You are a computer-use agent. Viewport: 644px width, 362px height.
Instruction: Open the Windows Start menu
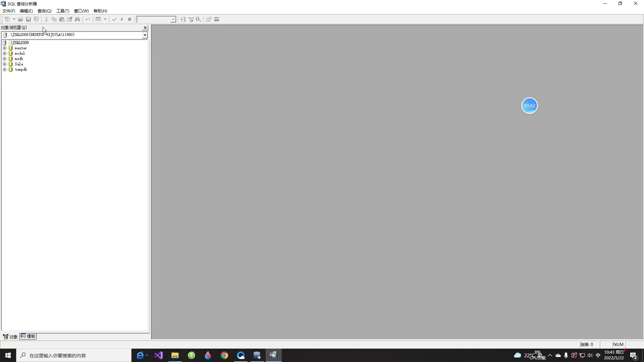(8, 355)
